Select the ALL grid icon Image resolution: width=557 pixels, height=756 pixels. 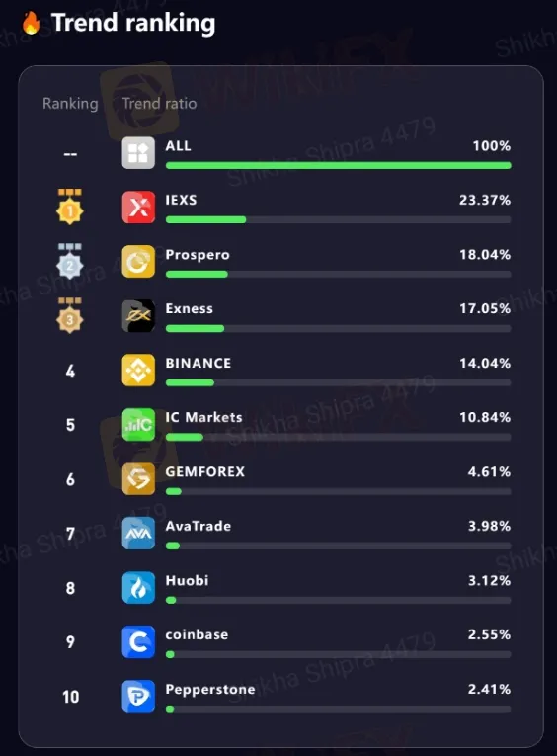coord(138,153)
